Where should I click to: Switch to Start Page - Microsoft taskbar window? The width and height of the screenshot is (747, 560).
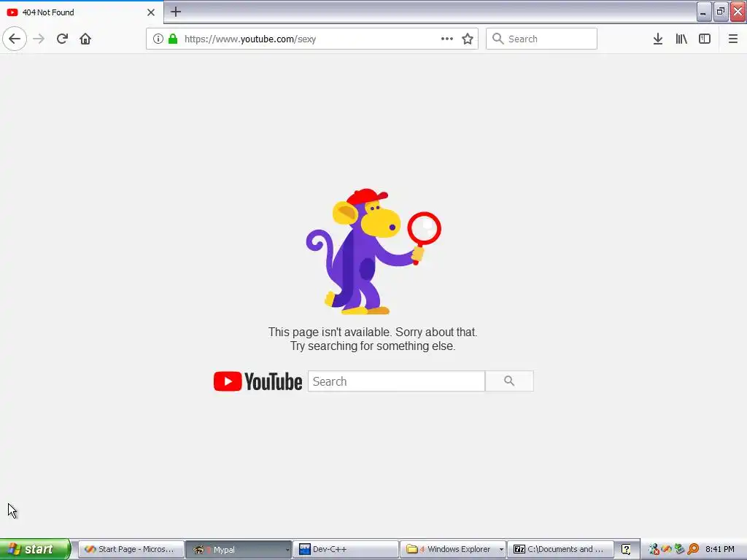pyautogui.click(x=131, y=549)
